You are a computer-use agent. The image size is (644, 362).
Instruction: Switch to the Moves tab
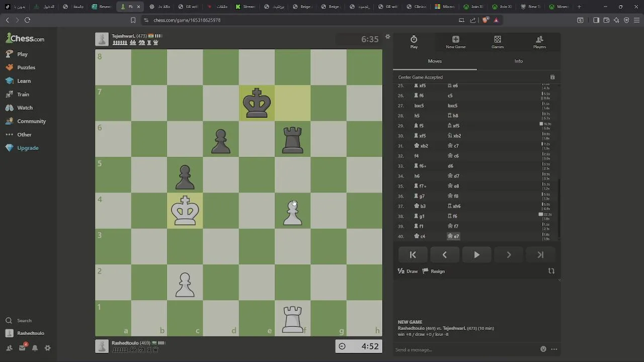click(x=435, y=61)
